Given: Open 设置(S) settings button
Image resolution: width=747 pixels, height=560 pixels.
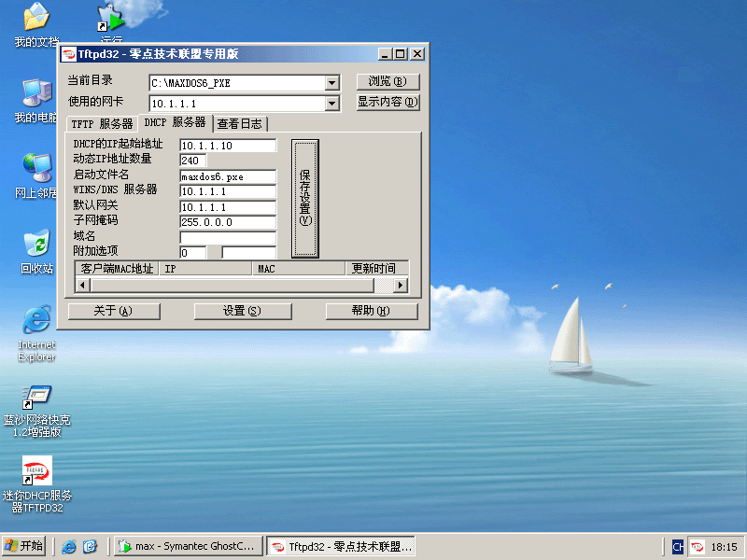Looking at the screenshot, I should (x=242, y=311).
